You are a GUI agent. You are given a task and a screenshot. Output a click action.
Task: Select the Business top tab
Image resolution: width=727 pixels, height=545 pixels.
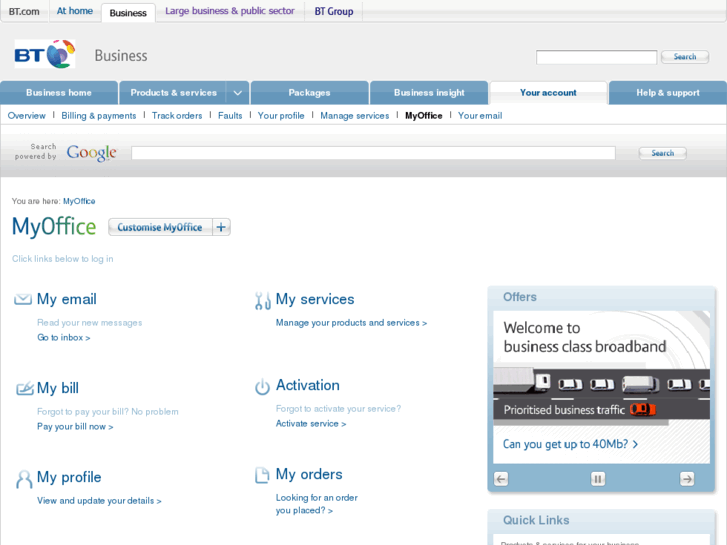pyautogui.click(x=128, y=13)
